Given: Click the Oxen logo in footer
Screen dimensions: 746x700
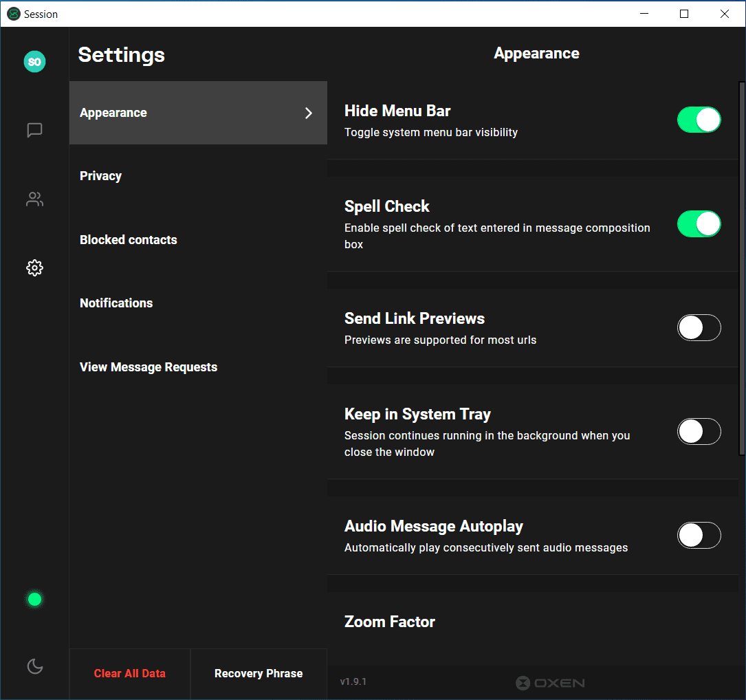Looking at the screenshot, I should [550, 683].
